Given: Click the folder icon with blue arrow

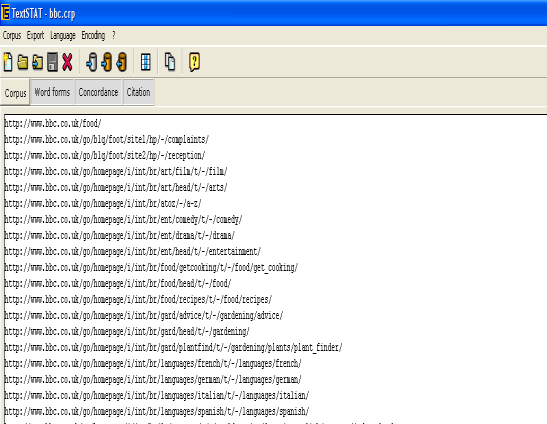Looking at the screenshot, I should click(38, 62).
